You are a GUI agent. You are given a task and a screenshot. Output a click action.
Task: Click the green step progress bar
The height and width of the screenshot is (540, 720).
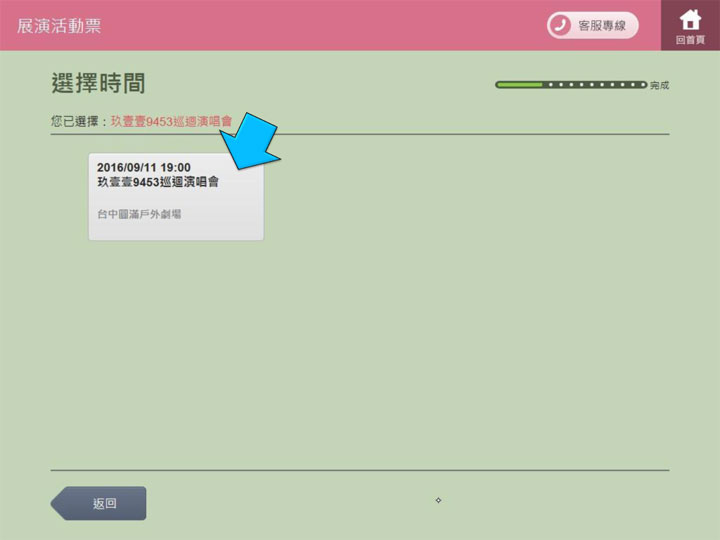coord(571,84)
